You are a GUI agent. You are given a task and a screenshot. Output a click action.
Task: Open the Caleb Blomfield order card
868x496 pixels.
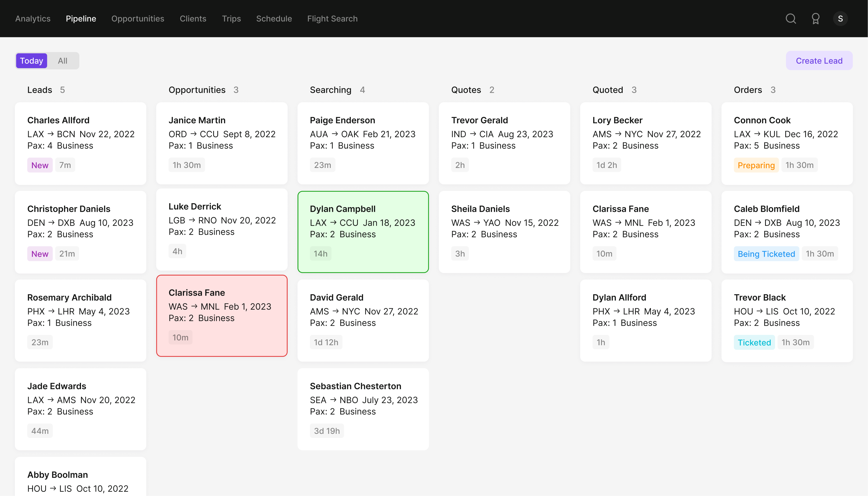[787, 232]
